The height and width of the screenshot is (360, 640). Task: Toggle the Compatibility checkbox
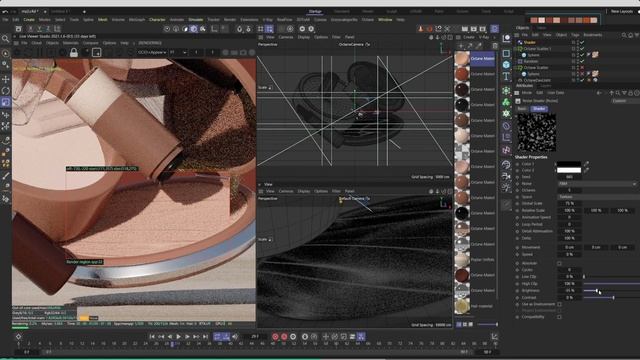[x=559, y=317]
